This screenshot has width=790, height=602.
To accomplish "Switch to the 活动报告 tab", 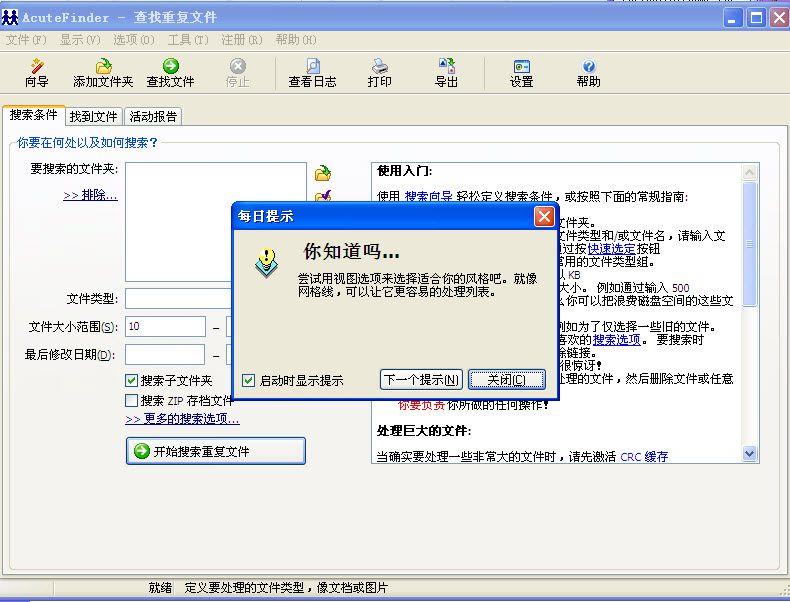I will pos(153,116).
